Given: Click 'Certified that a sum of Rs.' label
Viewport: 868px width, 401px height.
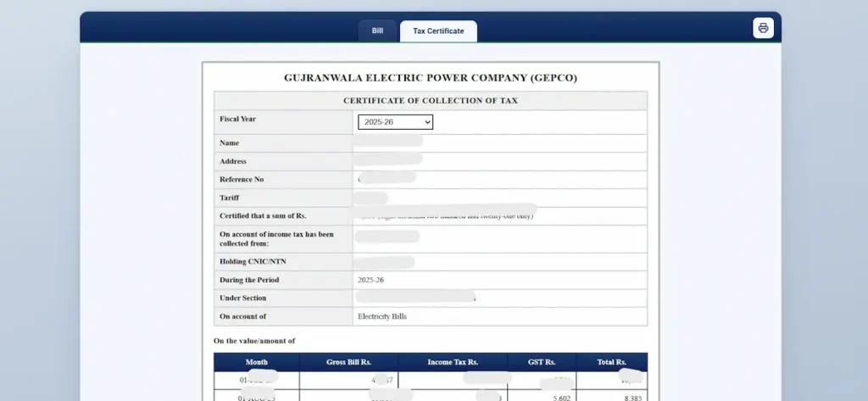Looking at the screenshot, I should pyautogui.click(x=263, y=216).
